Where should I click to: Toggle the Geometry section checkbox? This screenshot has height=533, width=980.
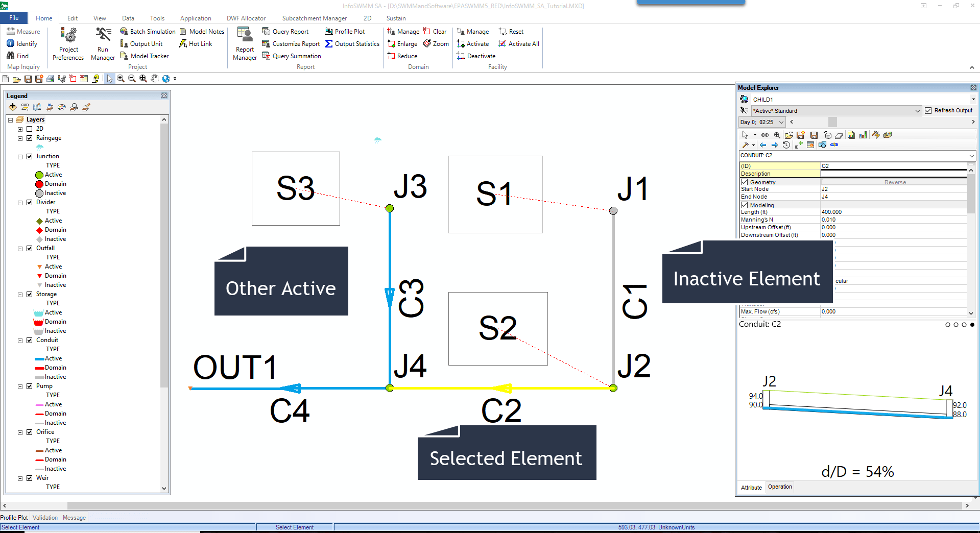pyautogui.click(x=745, y=182)
